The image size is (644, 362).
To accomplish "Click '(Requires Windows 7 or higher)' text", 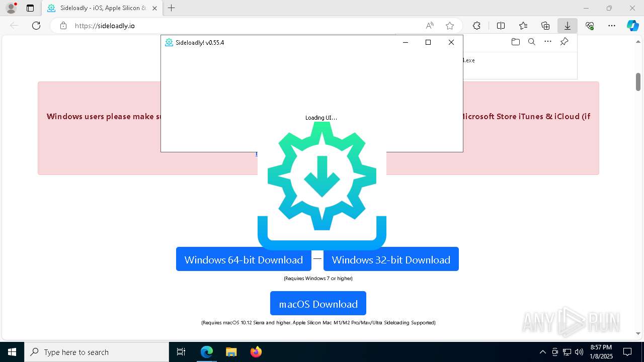I will pos(318,278).
